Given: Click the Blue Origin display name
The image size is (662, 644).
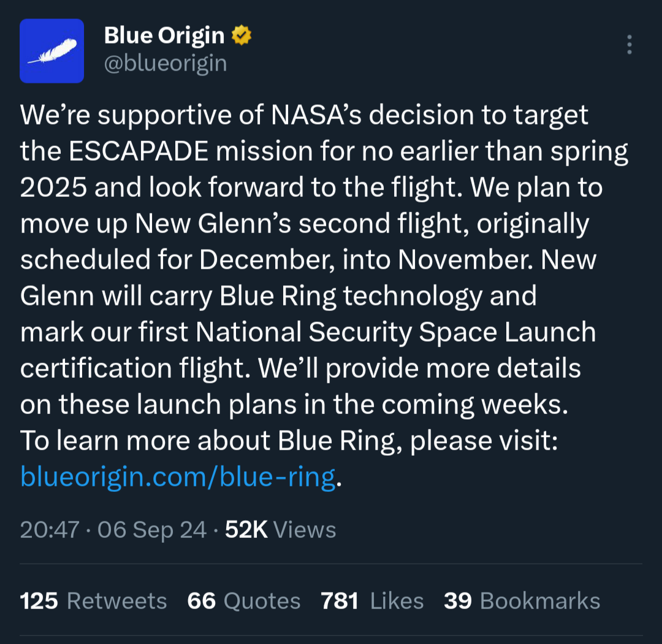Looking at the screenshot, I should tap(164, 35).
